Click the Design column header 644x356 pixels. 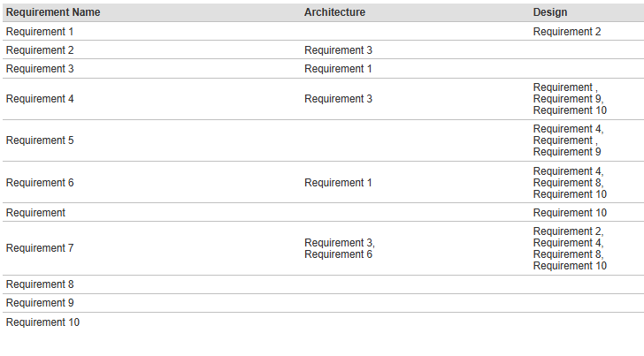(550, 12)
